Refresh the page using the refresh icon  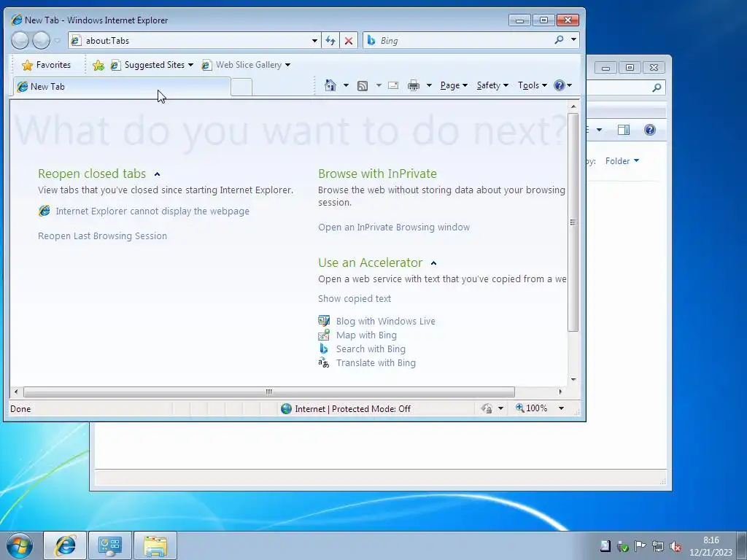tap(330, 41)
